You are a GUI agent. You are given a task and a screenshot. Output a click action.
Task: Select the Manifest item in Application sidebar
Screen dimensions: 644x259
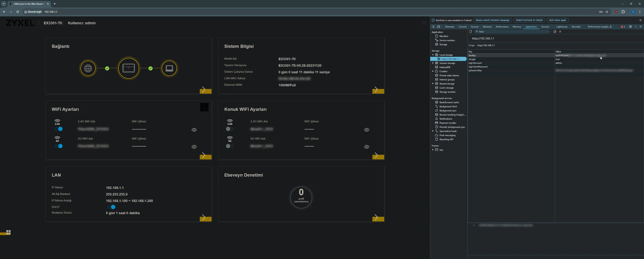click(x=444, y=36)
